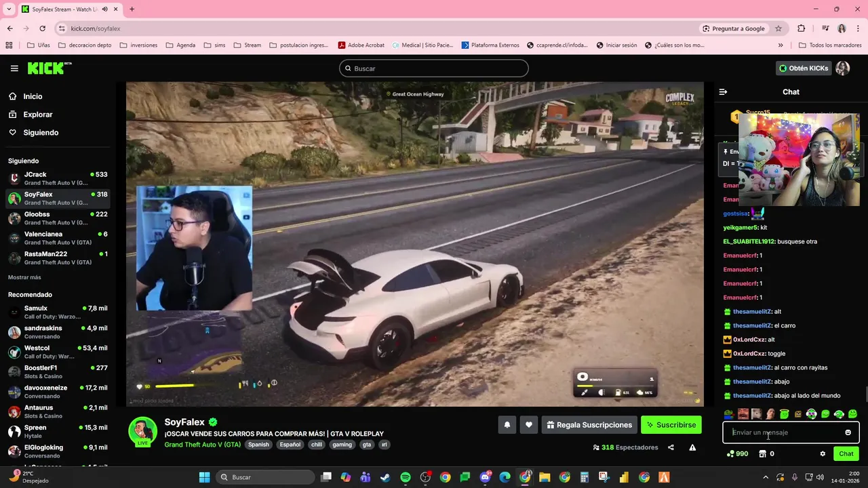
Task: Bookmark this page with star icon
Action: tap(778, 28)
